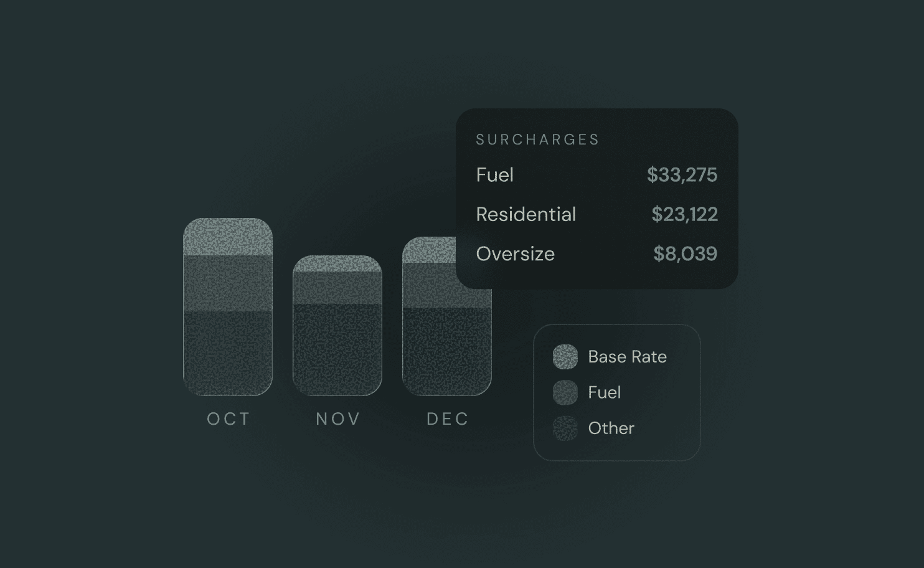Screen dimensions: 924x568
Task: Select the DEC month label
Action: [x=448, y=419]
